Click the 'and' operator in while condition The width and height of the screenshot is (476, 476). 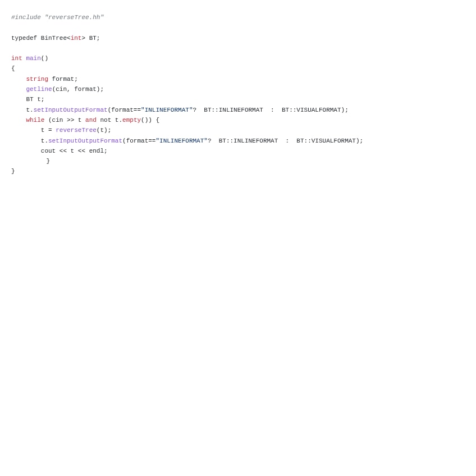tap(91, 120)
